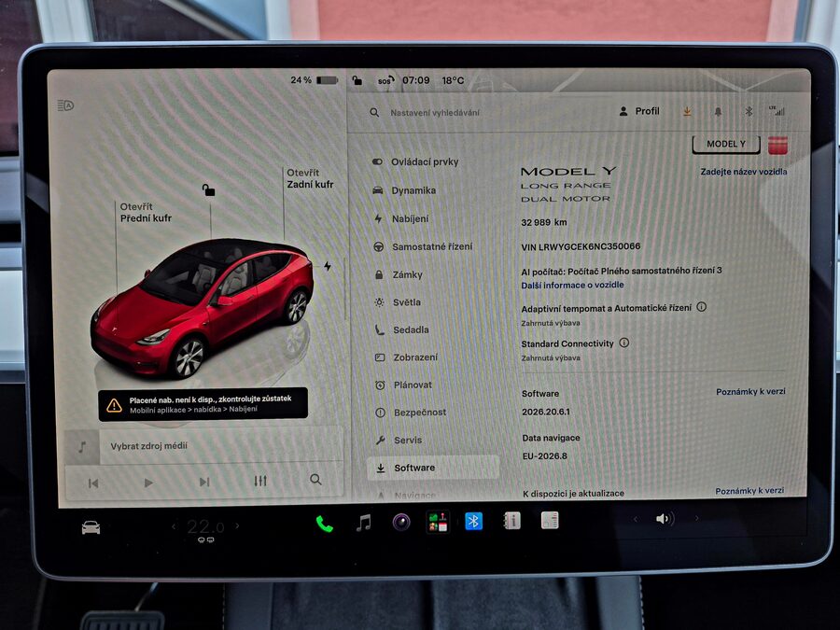Increase volume with the right chevron

(x=696, y=518)
